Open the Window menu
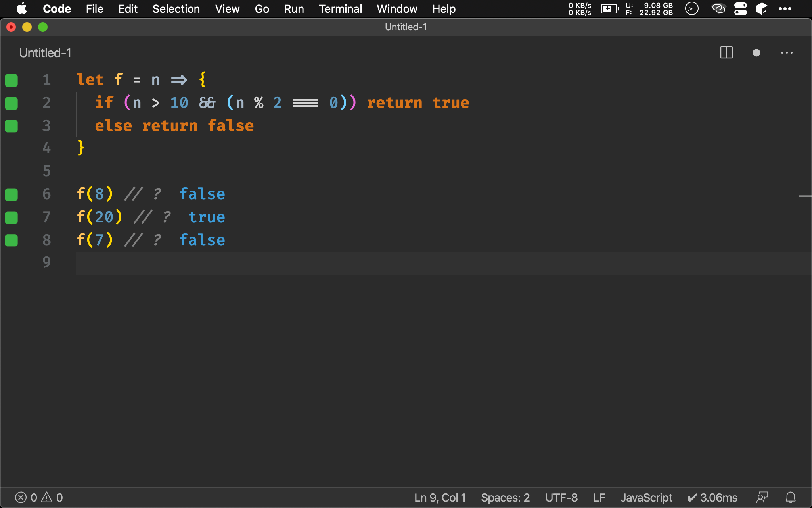 pyautogui.click(x=397, y=9)
